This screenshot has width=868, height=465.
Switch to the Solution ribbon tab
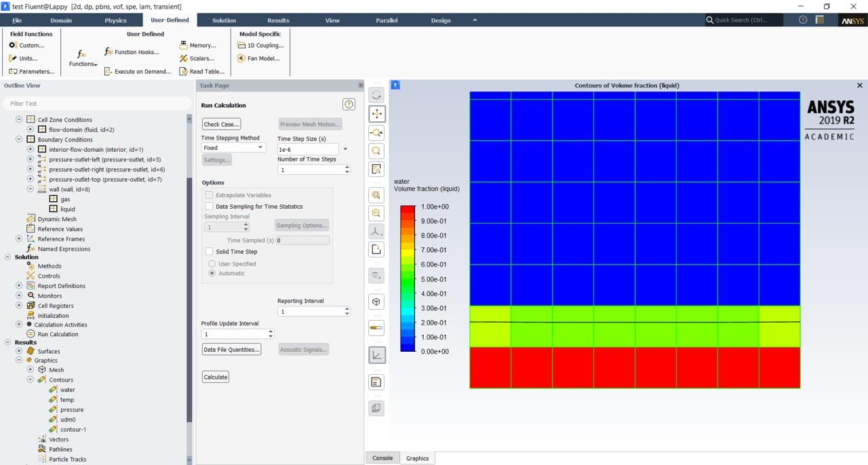[x=224, y=20]
